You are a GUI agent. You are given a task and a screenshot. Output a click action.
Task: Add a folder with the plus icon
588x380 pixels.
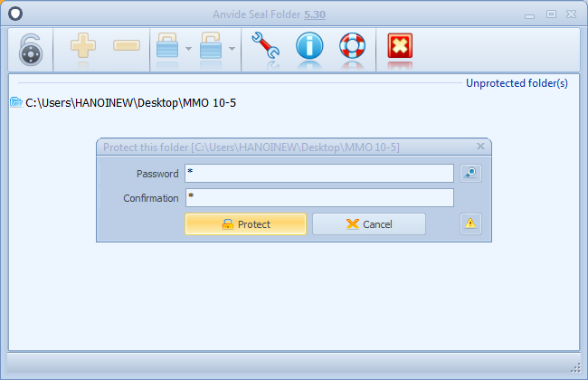(x=83, y=47)
